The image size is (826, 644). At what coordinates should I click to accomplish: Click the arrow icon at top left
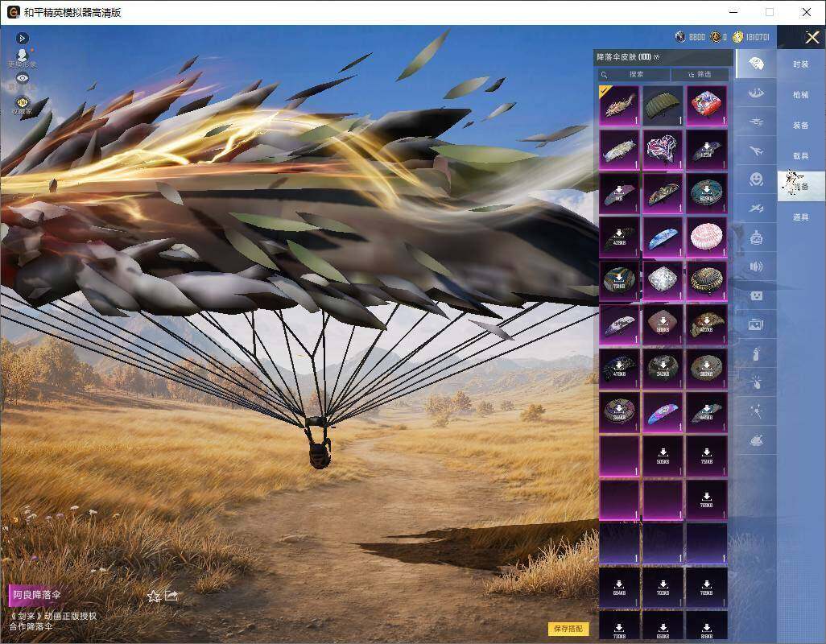(x=22, y=38)
